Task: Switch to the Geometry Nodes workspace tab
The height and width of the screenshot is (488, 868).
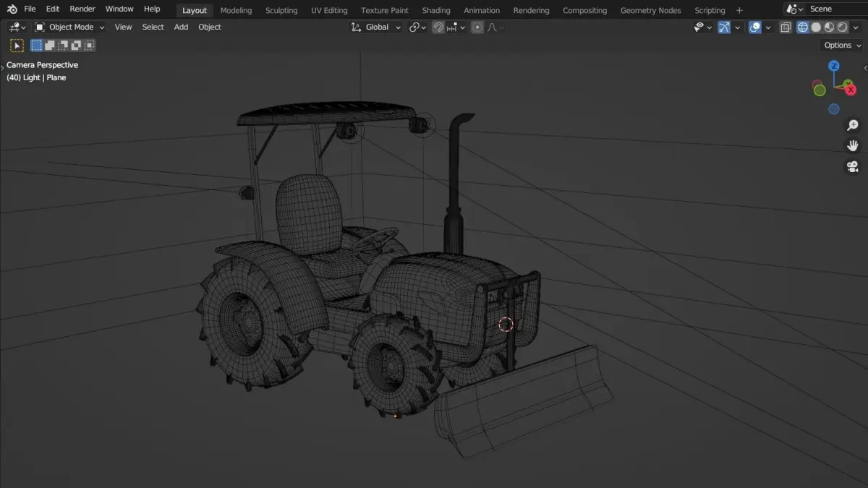Action: click(651, 10)
